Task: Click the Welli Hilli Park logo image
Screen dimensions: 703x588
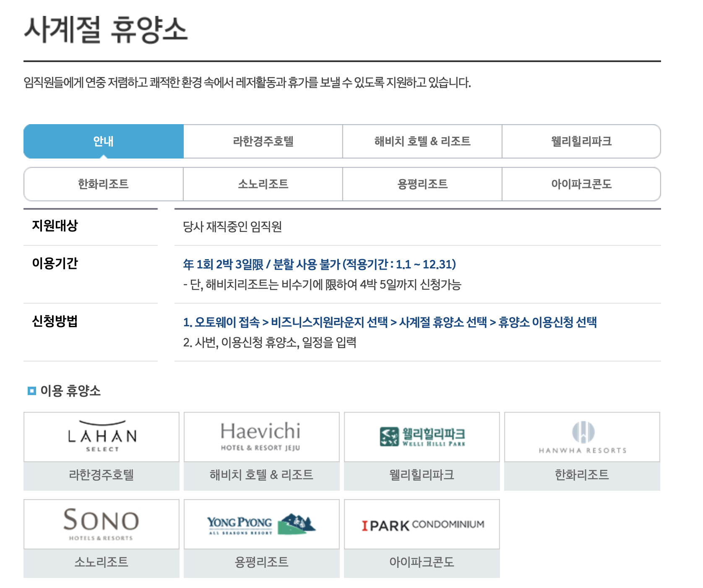Action: [x=422, y=437]
